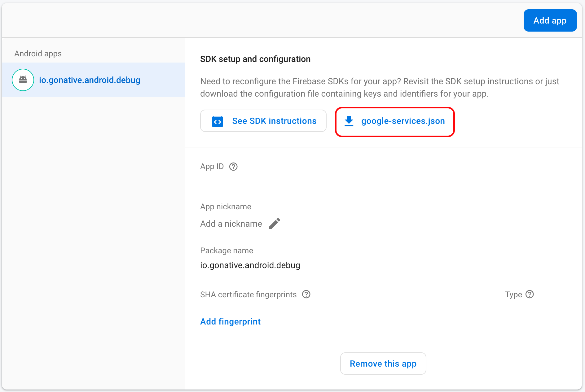This screenshot has width=585, height=392.
Task: Click the package name value io.gonative.android.debug
Action: tap(250, 265)
